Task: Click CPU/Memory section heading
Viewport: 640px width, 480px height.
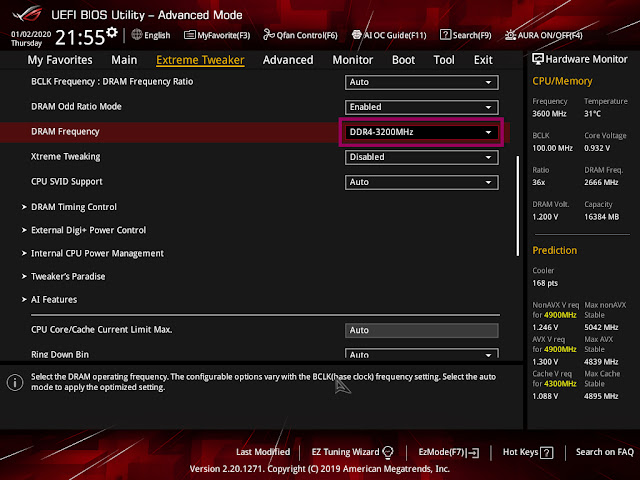Action: 562,81
